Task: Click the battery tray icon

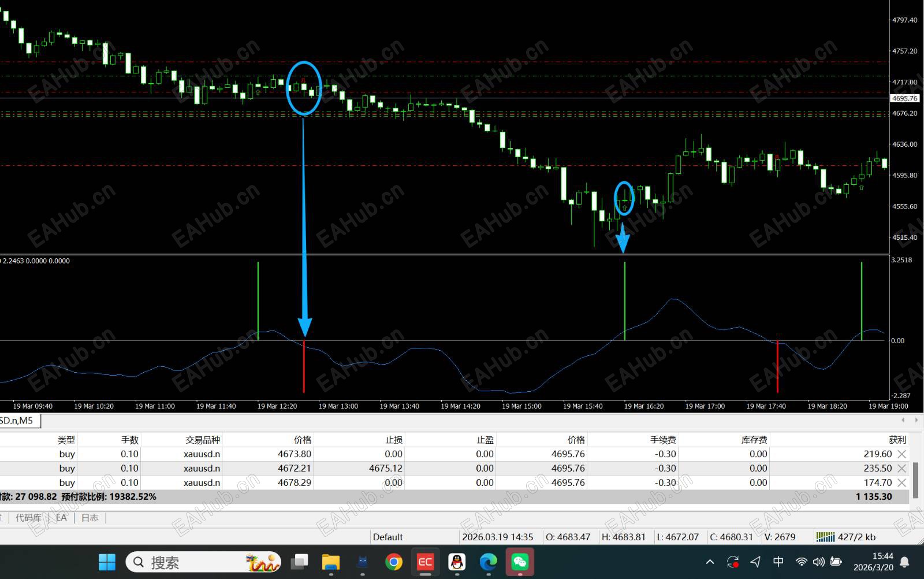Action: coord(836,562)
